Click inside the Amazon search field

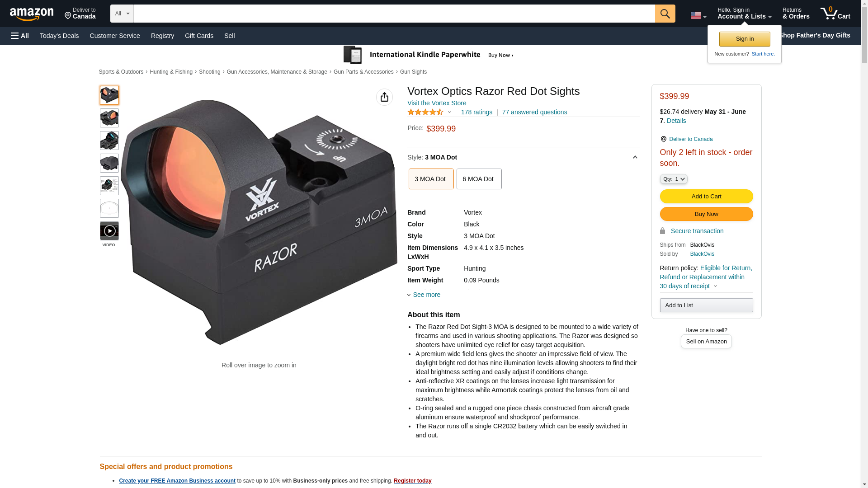click(x=394, y=14)
